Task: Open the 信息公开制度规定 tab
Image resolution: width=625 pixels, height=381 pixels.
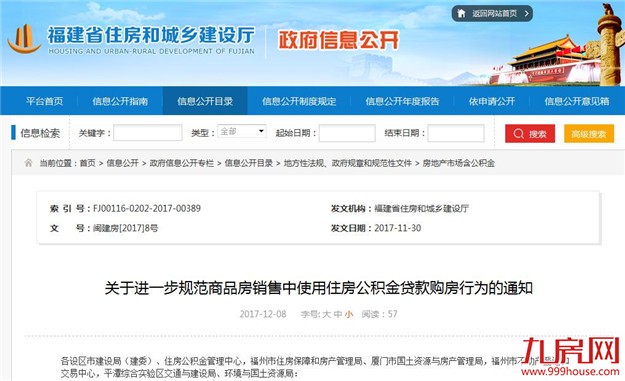Action: [x=299, y=101]
